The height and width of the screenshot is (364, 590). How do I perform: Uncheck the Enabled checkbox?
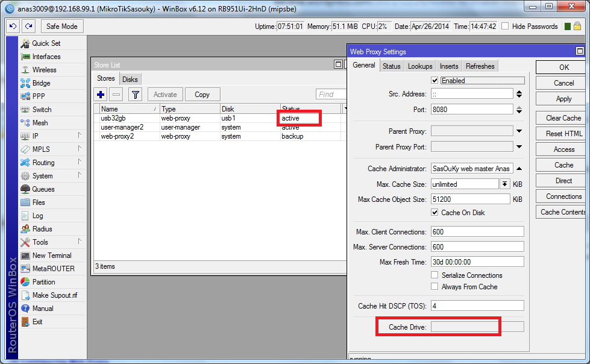[x=435, y=81]
